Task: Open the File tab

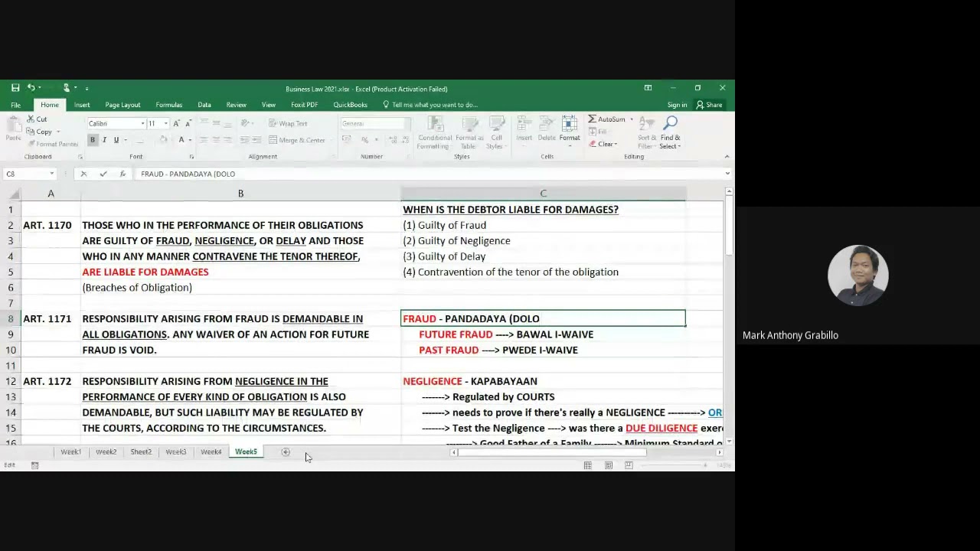Action: tap(15, 105)
